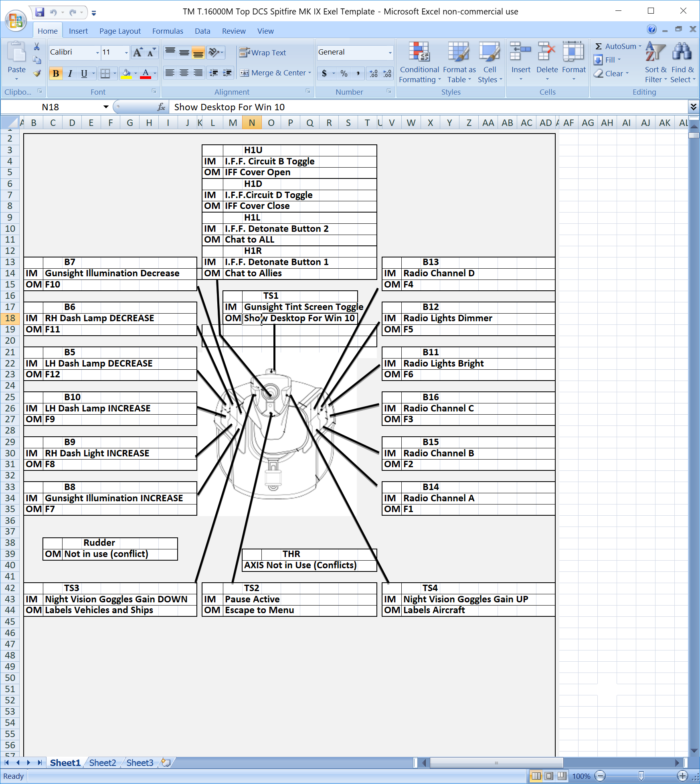The height and width of the screenshot is (784, 700).
Task: Toggle Wrap Text on the cell
Action: tap(263, 53)
